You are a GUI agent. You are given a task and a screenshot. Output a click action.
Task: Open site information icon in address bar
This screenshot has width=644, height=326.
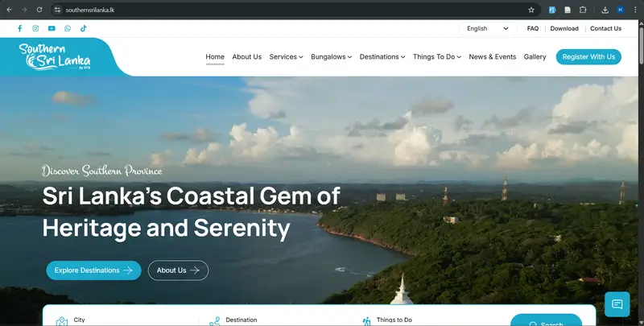click(57, 10)
